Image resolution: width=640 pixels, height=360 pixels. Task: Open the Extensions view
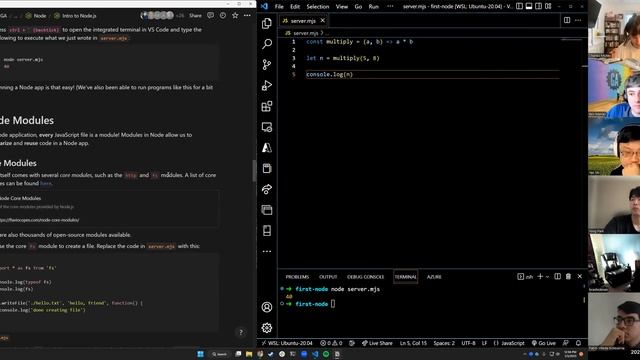click(267, 106)
